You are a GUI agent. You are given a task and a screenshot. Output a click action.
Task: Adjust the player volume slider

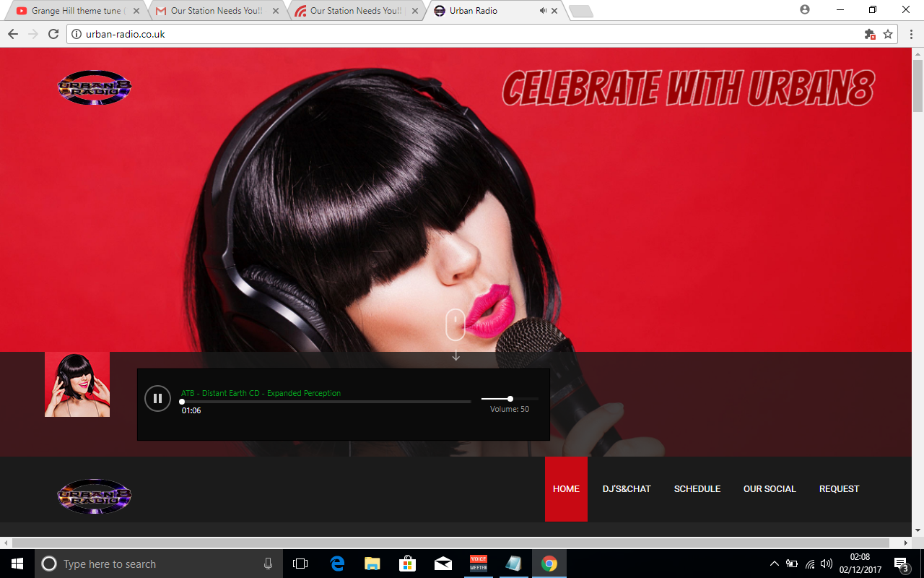(510, 399)
